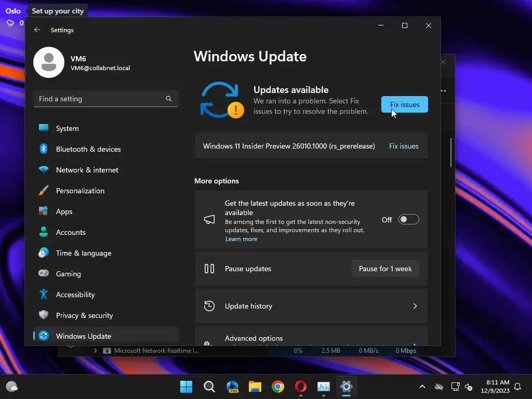Viewport: 532px width, 399px height.
Task: Click the Settings gear in taskbar
Action: pos(347,387)
